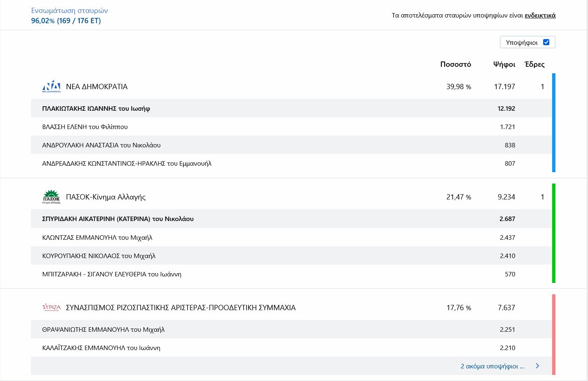
Task: Select the Έδρες column header
Action: pyautogui.click(x=534, y=64)
